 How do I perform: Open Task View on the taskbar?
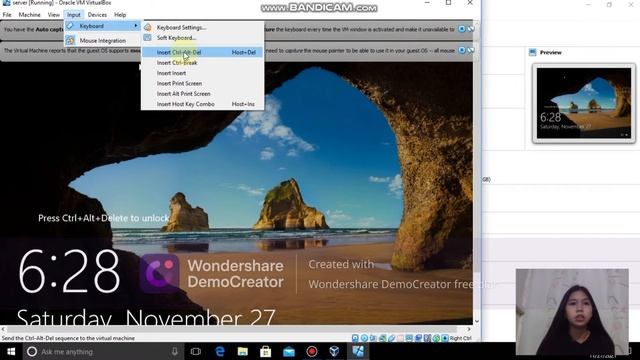coord(196,351)
